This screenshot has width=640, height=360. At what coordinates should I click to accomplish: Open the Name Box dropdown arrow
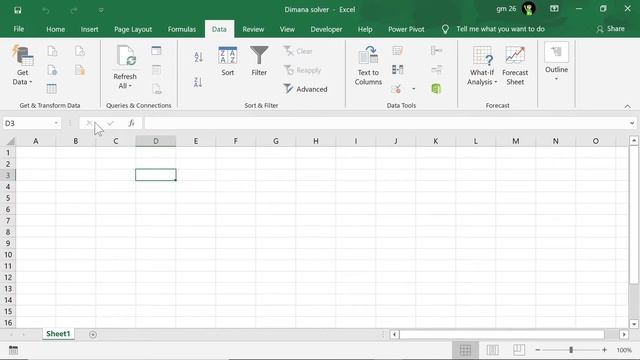[x=56, y=123]
